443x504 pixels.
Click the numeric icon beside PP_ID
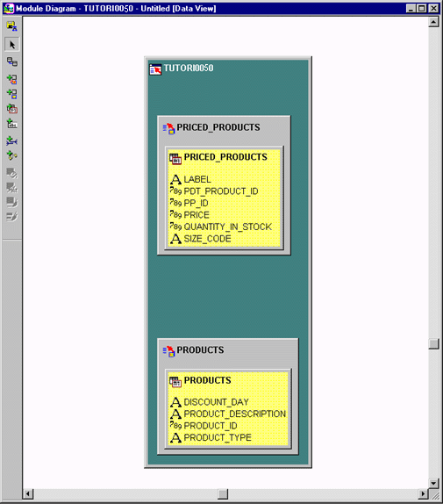click(175, 203)
